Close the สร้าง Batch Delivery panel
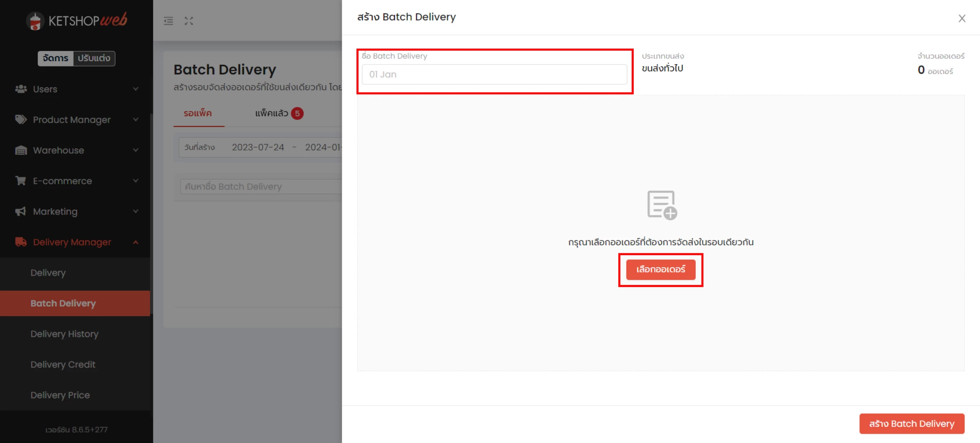 pyautogui.click(x=962, y=18)
